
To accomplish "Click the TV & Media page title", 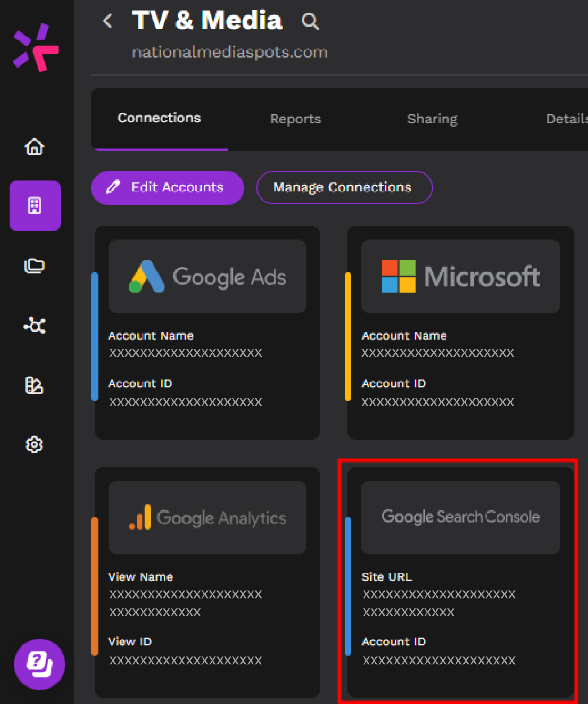I will (207, 20).
